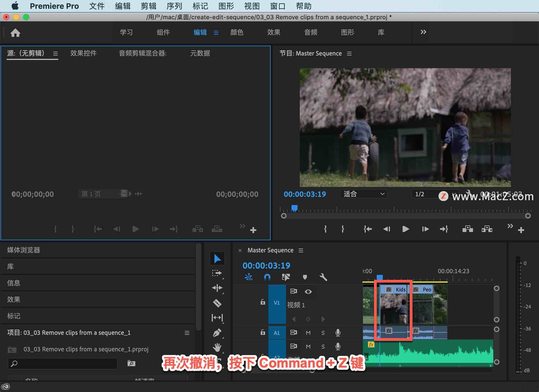The height and width of the screenshot is (392, 539).
Task: Expand overflow workspaces chevron
Action: click(423, 32)
